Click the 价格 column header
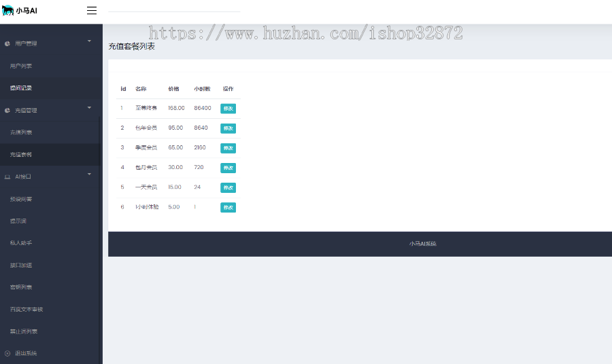612x364 pixels. (173, 89)
